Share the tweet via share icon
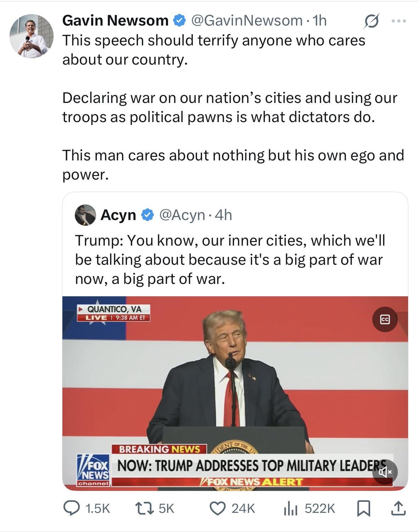The height and width of the screenshot is (532, 418). (398, 508)
